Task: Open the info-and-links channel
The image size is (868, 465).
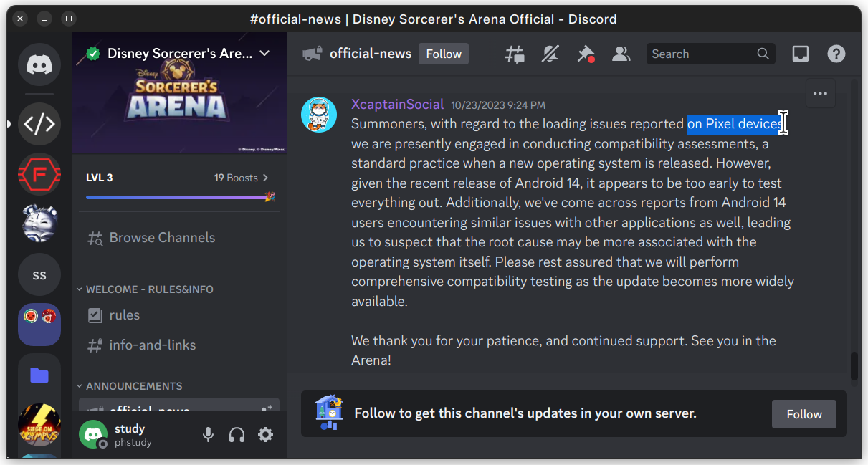Action: coord(152,345)
